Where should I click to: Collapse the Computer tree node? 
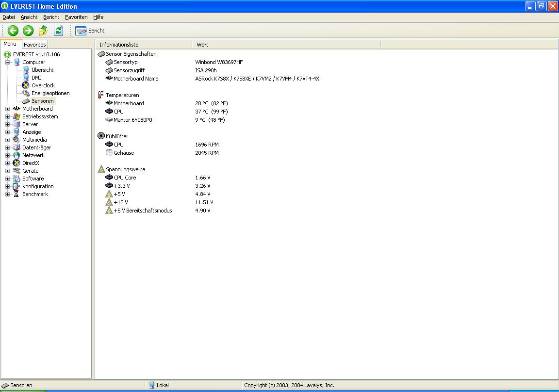7,63
